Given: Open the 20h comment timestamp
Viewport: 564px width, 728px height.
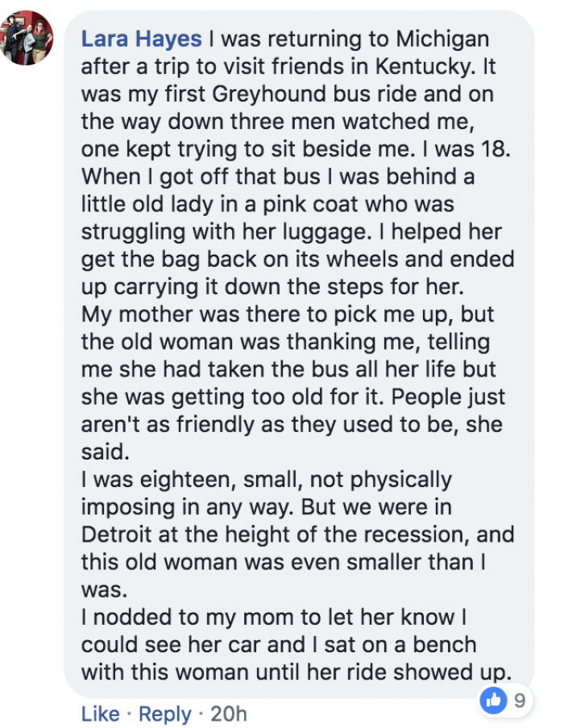Looking at the screenshot, I should coord(229,713).
